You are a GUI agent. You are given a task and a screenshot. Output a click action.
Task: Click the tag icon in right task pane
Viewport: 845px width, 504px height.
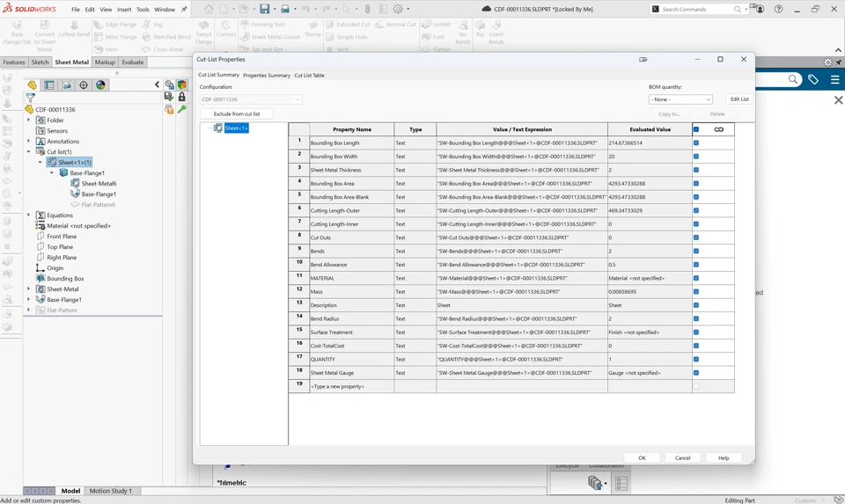813,80
